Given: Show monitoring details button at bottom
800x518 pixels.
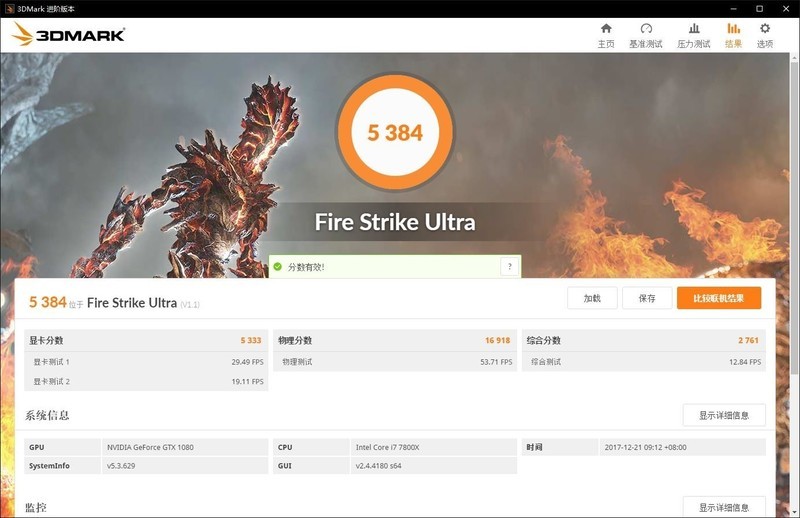Looking at the screenshot, I should (723, 507).
